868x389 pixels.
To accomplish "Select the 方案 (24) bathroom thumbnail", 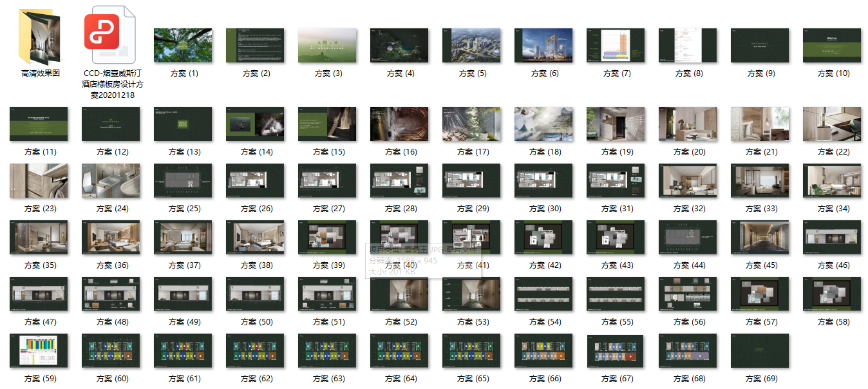I will 111,180.
